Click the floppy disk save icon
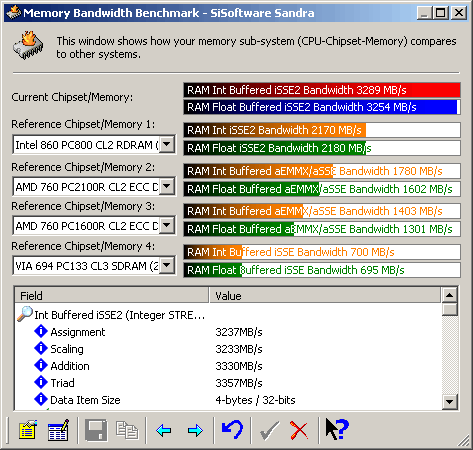Screen dimensions: 473x450 pos(96,430)
